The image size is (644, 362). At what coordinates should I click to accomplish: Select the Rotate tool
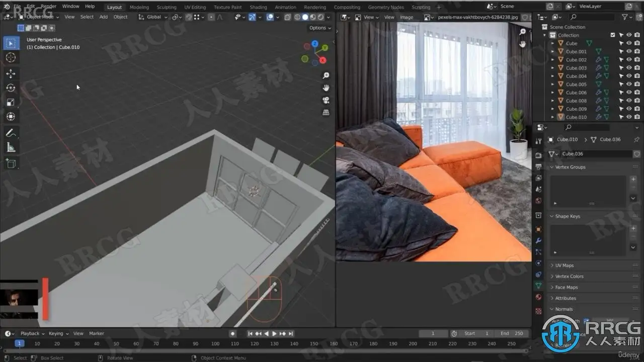11,88
